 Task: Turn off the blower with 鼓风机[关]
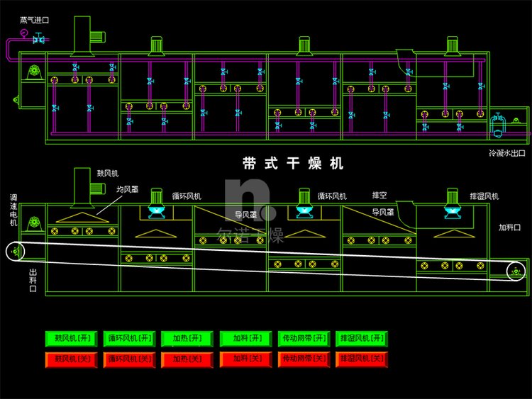click(x=71, y=359)
